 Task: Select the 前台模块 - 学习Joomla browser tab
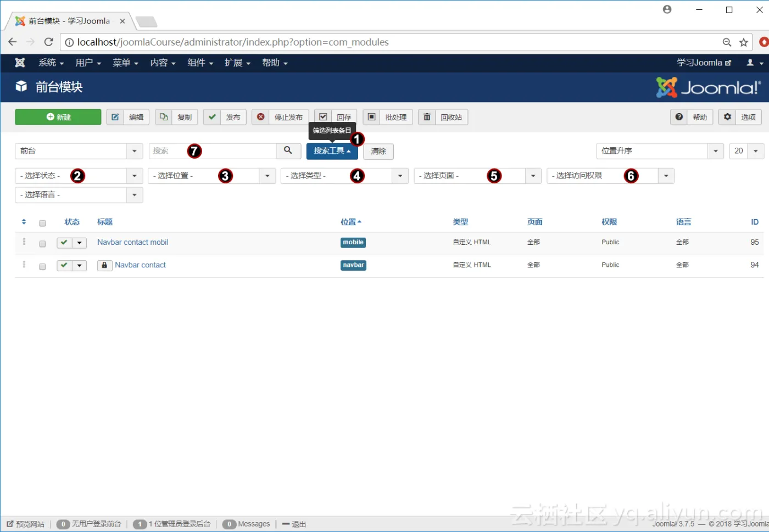pyautogui.click(x=69, y=21)
